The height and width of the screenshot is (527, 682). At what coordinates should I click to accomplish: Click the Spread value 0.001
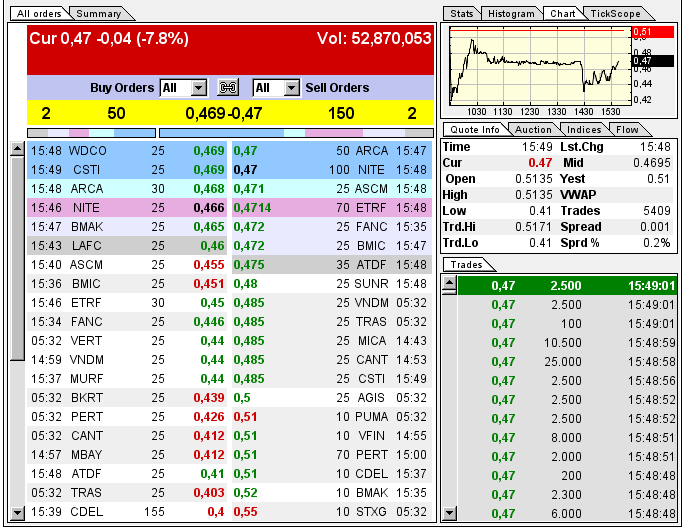tap(655, 227)
